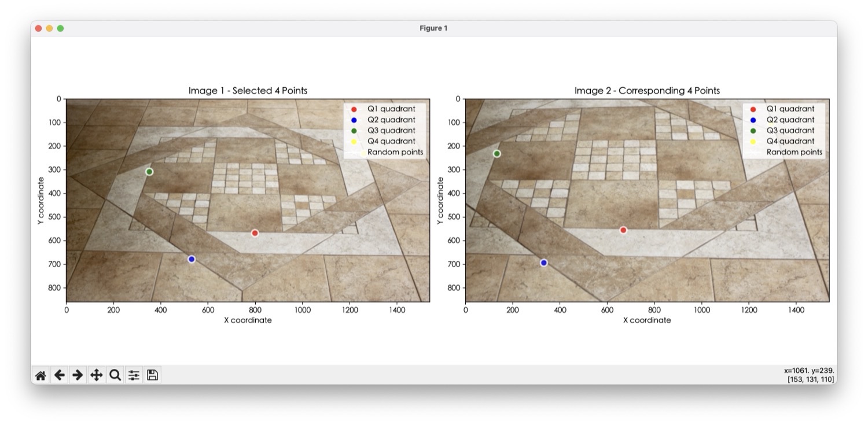Click 'Q3 quadrant' in Image 2 legend

(x=790, y=131)
